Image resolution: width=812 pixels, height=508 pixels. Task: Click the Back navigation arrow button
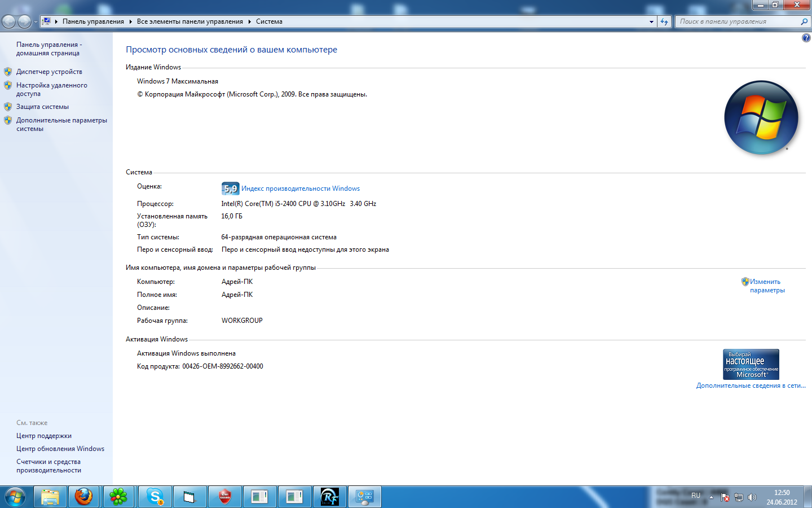coord(8,22)
